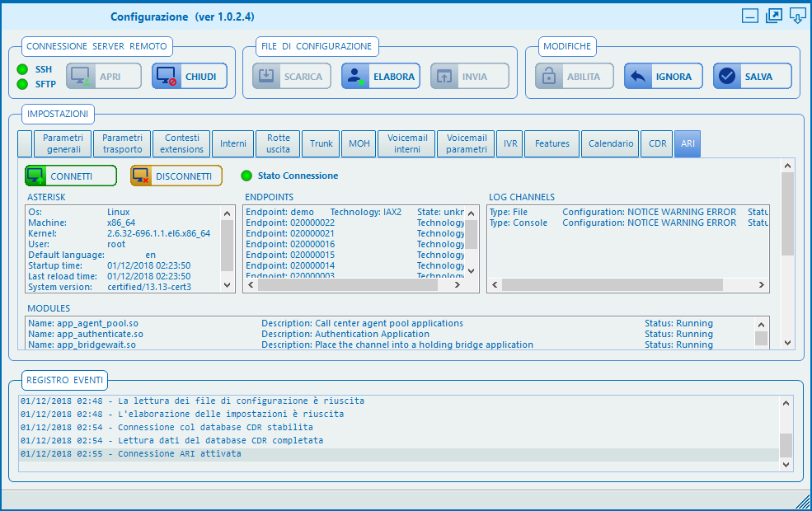The image size is (812, 511).
Task: Click the Stato Connessione green indicator
Action: 246,176
